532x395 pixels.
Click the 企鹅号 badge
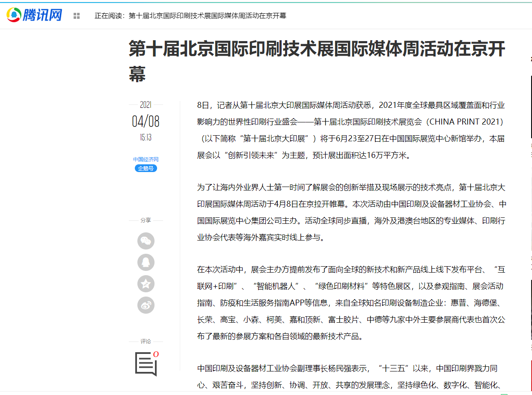click(x=146, y=168)
